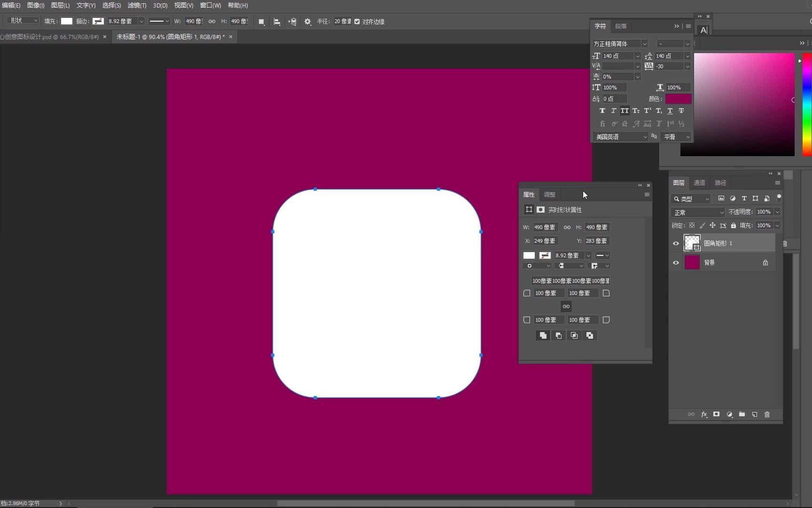Create new adjustment layer icon
812x508 pixels.
[729, 414]
